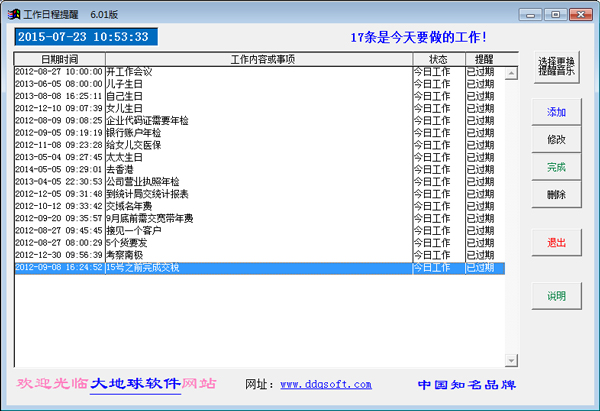The image size is (600, 411).
Task: Click the 选择更换提醒音乐 button
Action: click(556, 66)
